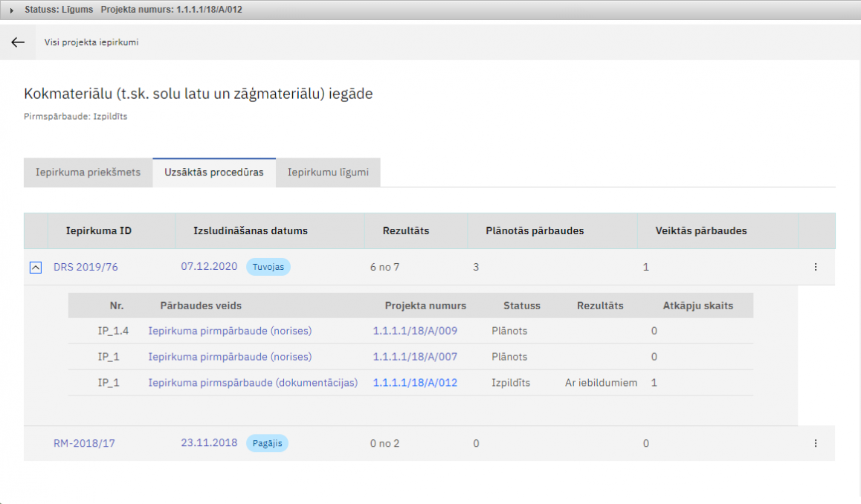
Task: Open the DRS 2019/76 procurement link
Action: coord(86,267)
